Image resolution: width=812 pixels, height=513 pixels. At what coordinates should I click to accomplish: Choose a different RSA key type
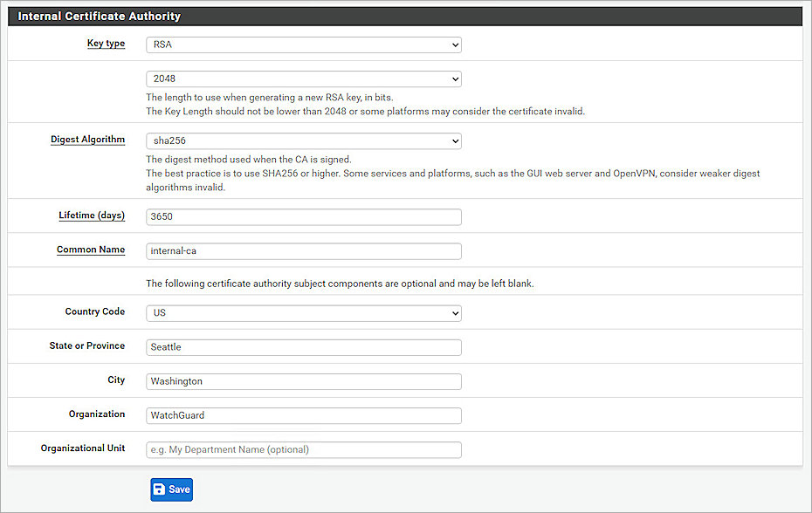coord(303,44)
